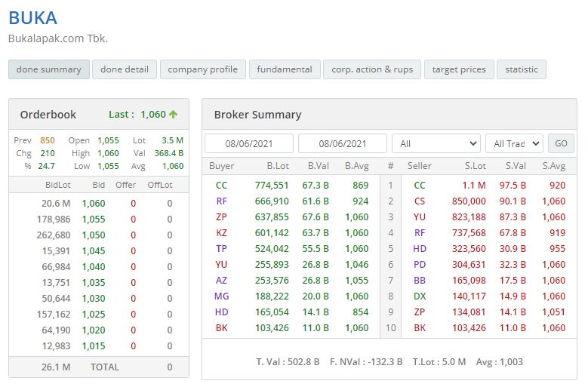Select buyer broker ZP code
Screen dimensions: 588x390
(221, 217)
